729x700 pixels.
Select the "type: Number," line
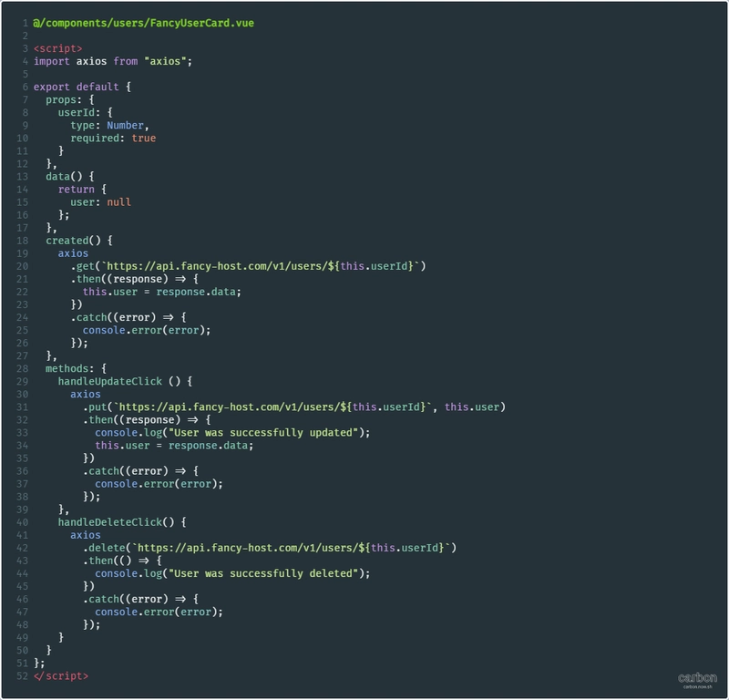(x=109, y=126)
